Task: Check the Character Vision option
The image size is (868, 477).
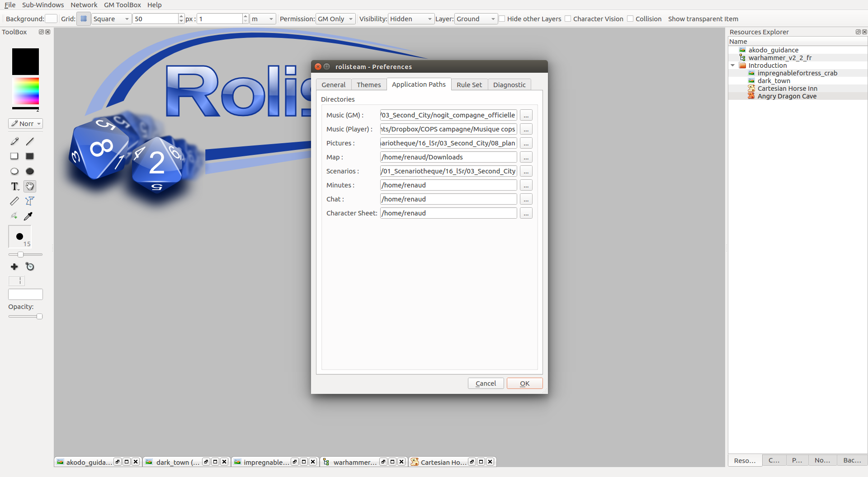Action: pyautogui.click(x=568, y=19)
